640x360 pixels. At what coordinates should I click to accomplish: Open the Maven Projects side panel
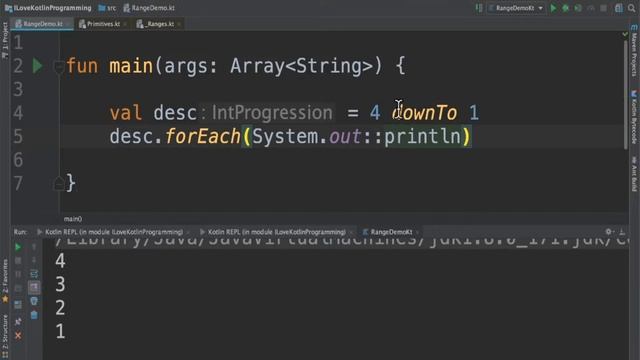click(x=634, y=51)
